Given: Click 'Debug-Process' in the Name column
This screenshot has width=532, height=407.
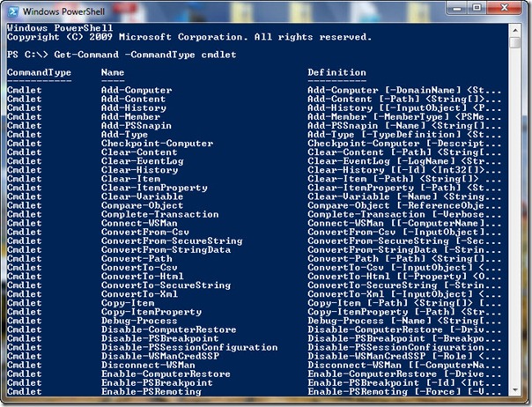Looking at the screenshot, I should (x=139, y=321).
